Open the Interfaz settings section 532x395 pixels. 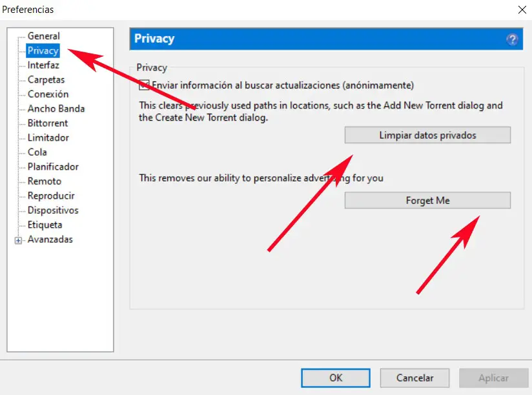click(43, 65)
